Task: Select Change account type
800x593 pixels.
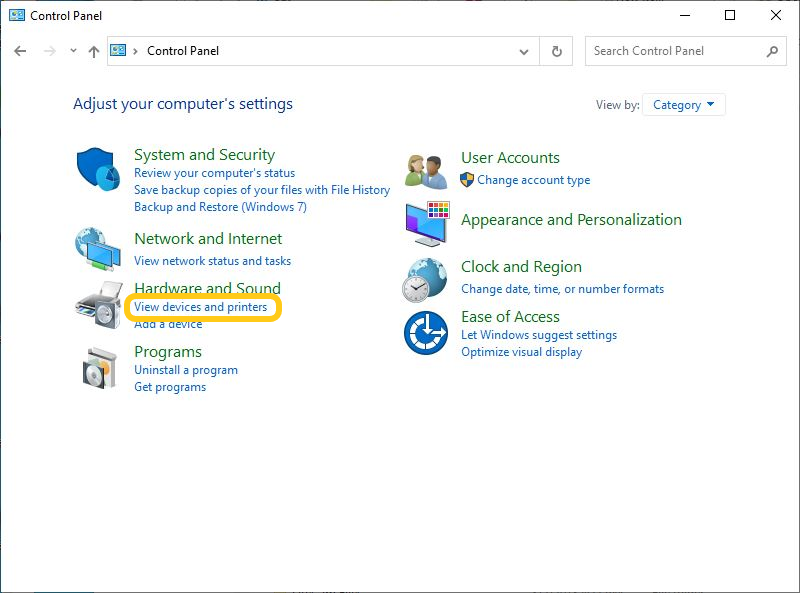Action: click(x=534, y=180)
